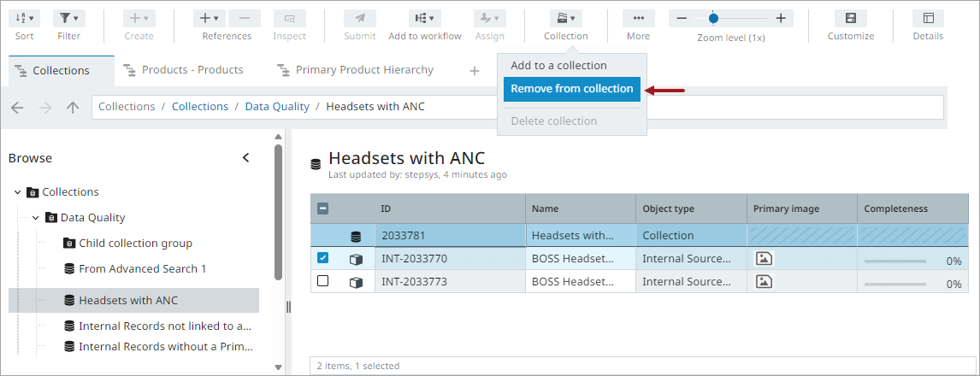Screen dimensions: 980x376
Task: Select From Advanced Search 1 in tree
Action: click(142, 268)
